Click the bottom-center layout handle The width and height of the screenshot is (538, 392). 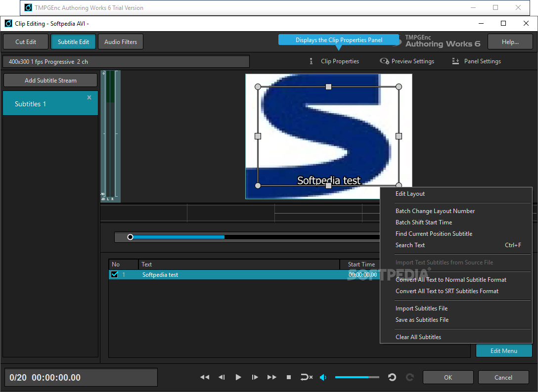point(328,185)
